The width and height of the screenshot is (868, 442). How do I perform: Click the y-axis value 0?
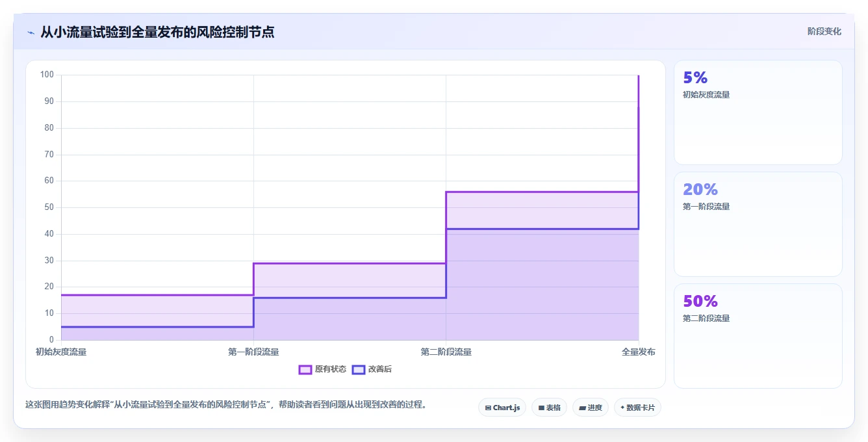pyautogui.click(x=51, y=340)
